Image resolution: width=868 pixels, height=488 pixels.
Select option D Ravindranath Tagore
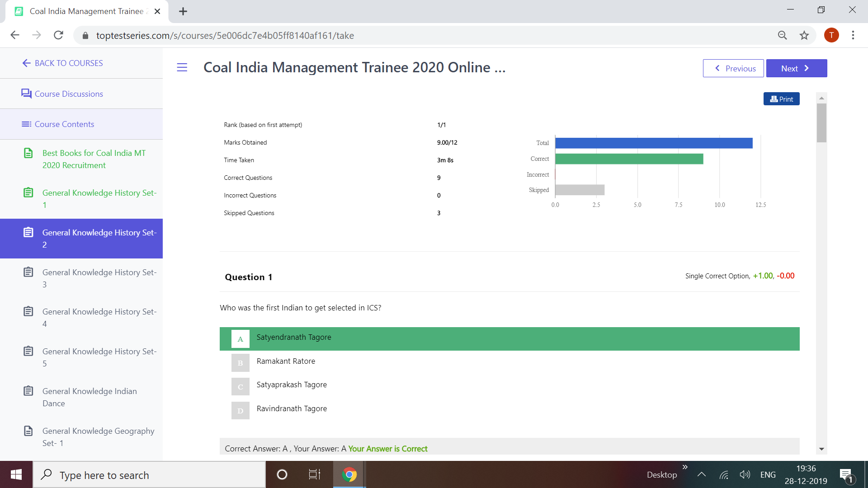pos(292,409)
